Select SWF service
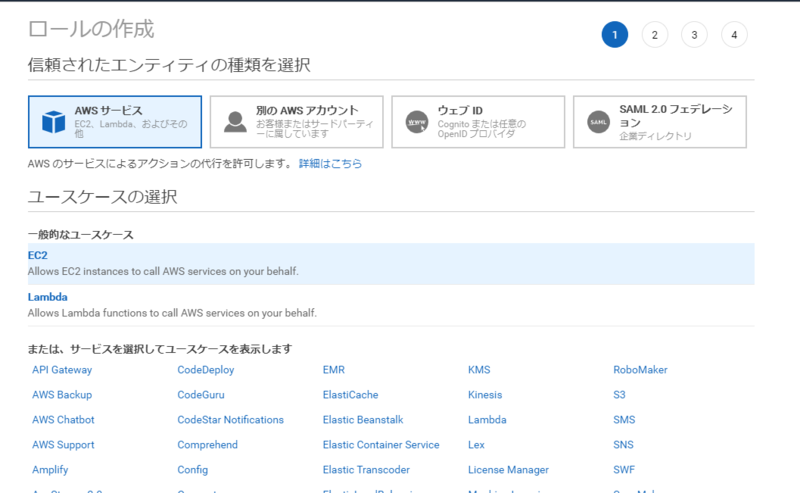Image resolution: width=800 pixels, height=493 pixels. click(624, 470)
